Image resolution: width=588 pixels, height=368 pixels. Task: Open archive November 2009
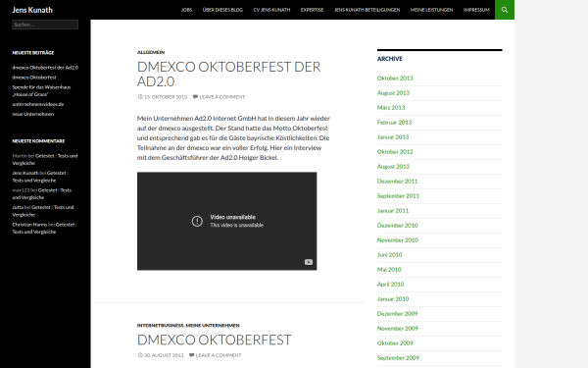(x=398, y=328)
